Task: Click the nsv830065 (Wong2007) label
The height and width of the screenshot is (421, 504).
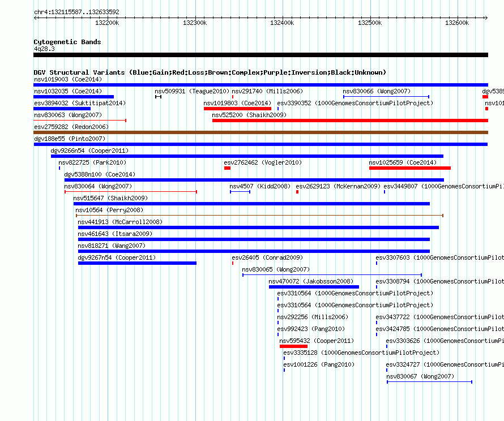Action: pos(276,269)
